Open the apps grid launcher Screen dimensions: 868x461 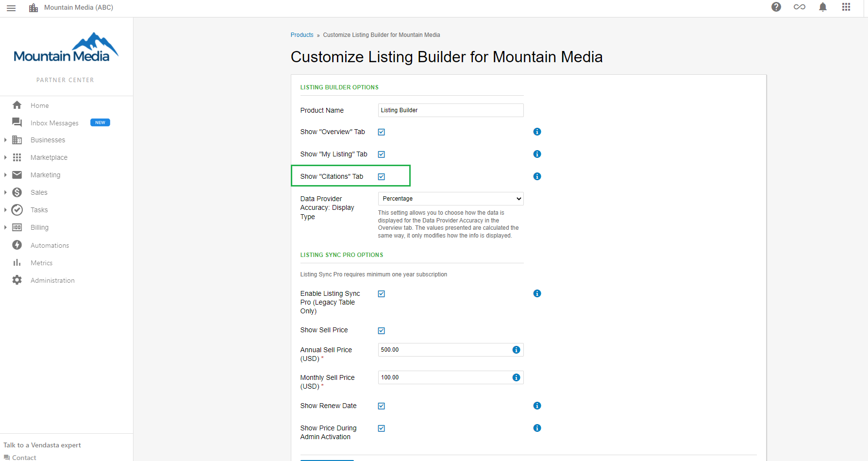(846, 7)
